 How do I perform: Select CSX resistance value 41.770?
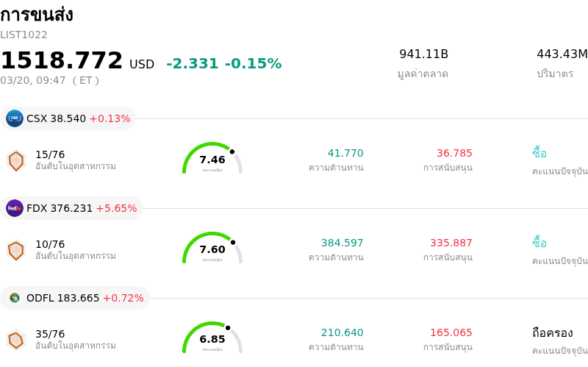[x=345, y=153]
